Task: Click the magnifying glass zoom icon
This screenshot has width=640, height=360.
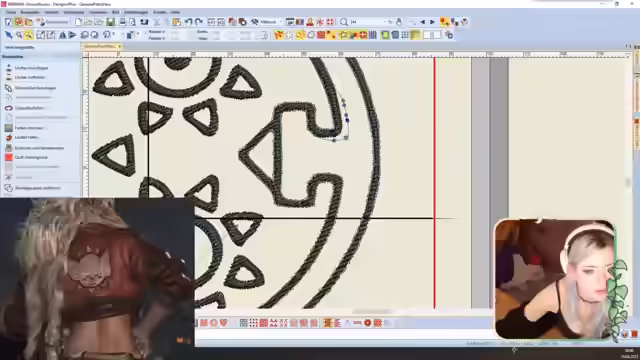Action: 344,22
